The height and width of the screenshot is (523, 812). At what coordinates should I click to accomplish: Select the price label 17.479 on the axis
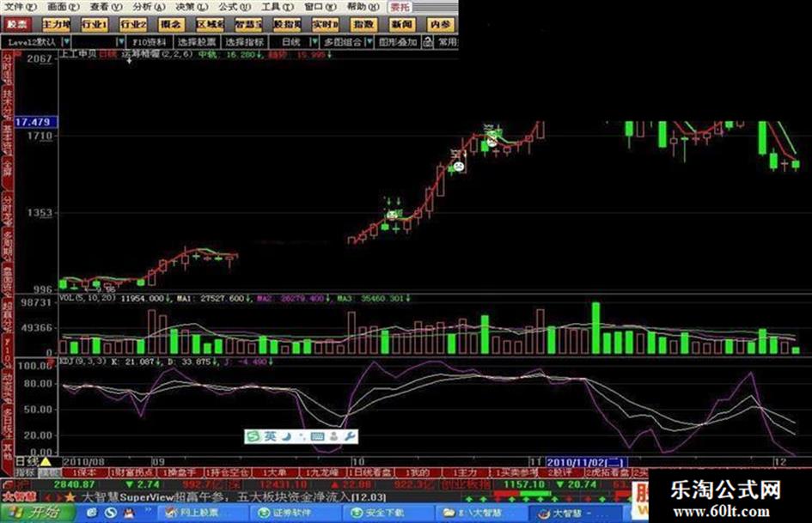pyautogui.click(x=34, y=122)
